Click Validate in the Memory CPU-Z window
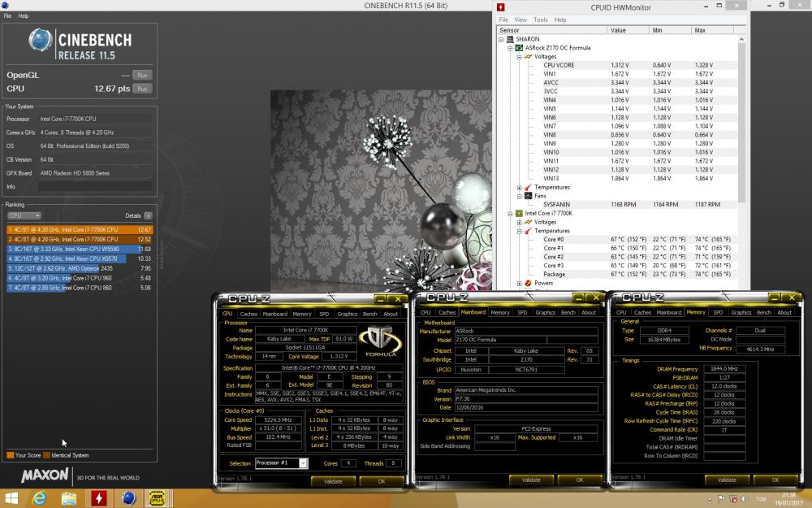The image size is (812, 508). 727,480
